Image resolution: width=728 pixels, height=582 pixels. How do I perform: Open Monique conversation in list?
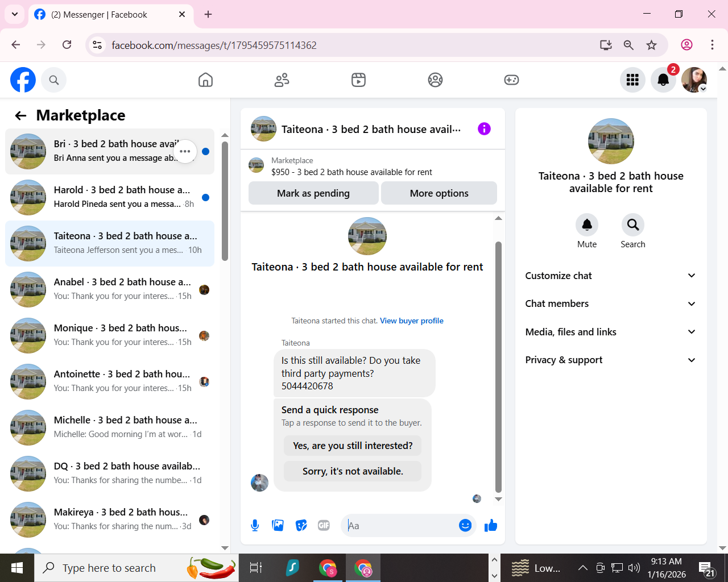pyautogui.click(x=110, y=335)
